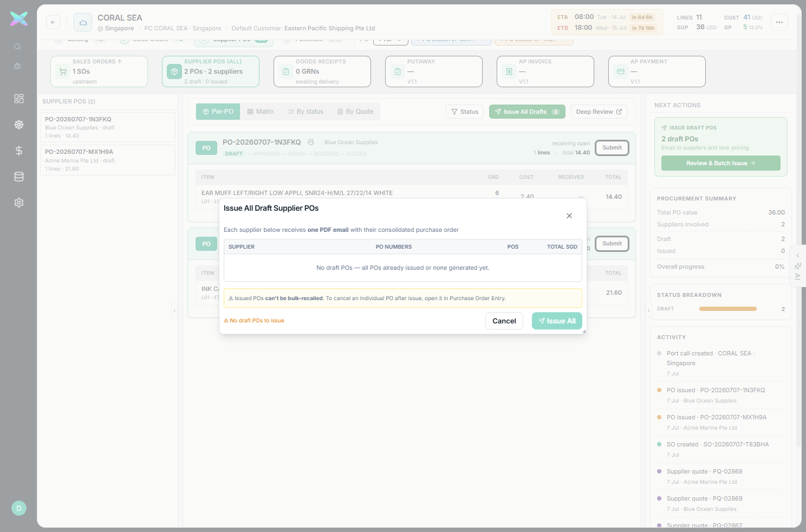The image size is (806, 532).
Task: Open the database icon in the sidebar
Action: click(x=19, y=177)
